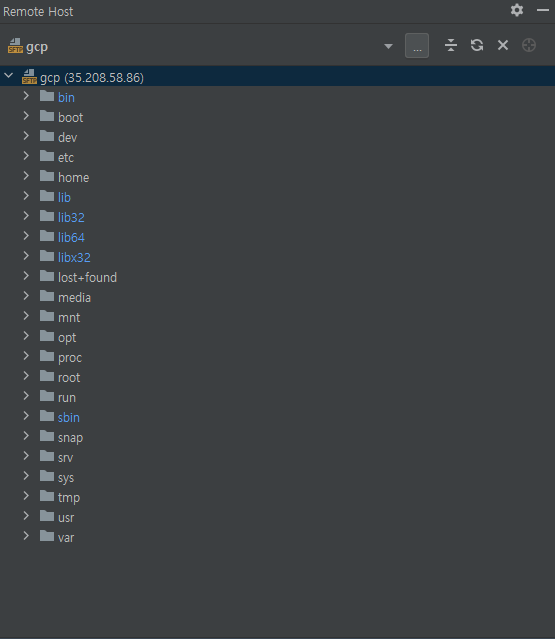Open server configuration ellipsis button
555x639 pixels.
417,46
